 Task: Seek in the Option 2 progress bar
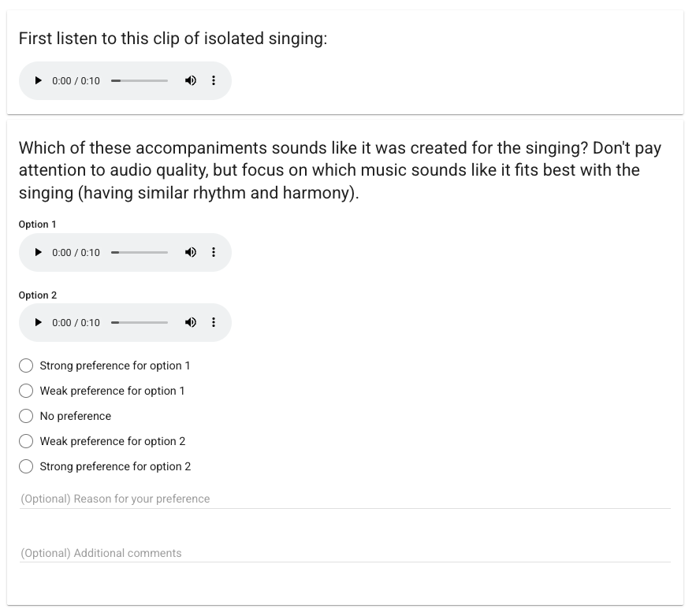point(140,322)
